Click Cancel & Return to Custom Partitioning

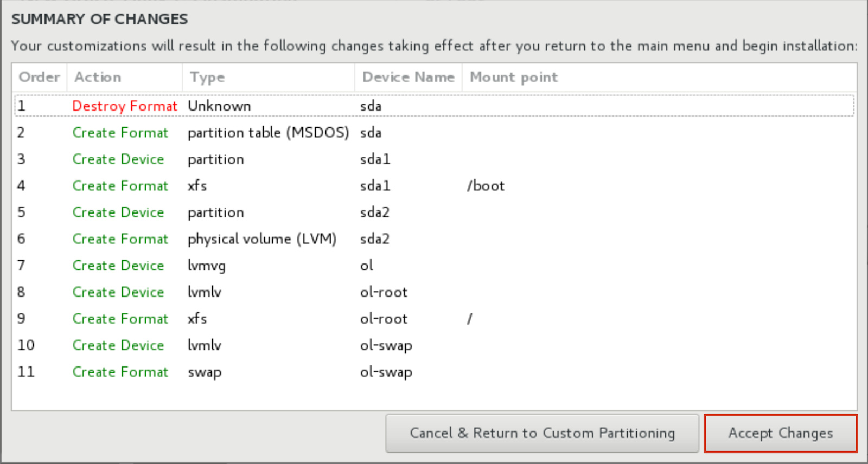pos(542,434)
